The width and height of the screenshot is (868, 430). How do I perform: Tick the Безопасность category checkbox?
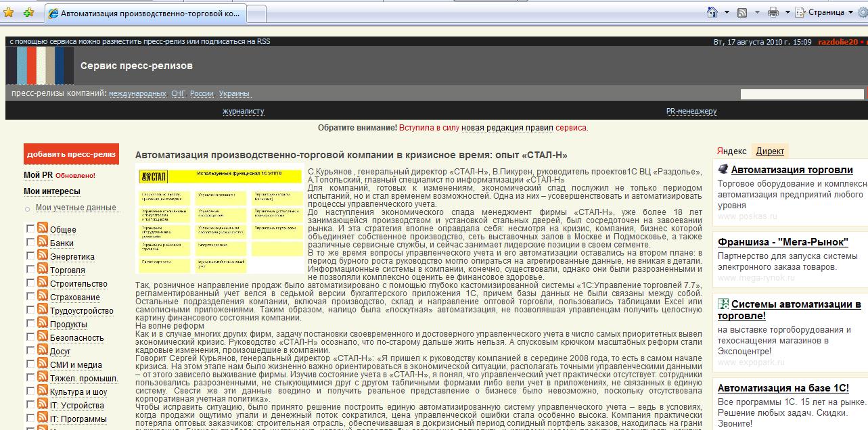30,337
